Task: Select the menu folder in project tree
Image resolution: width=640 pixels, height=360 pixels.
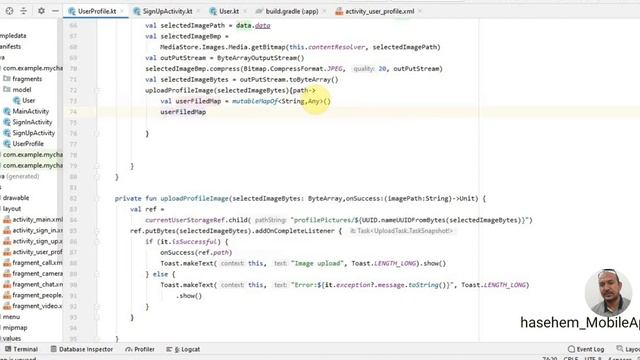Action: pyautogui.click(x=11, y=317)
